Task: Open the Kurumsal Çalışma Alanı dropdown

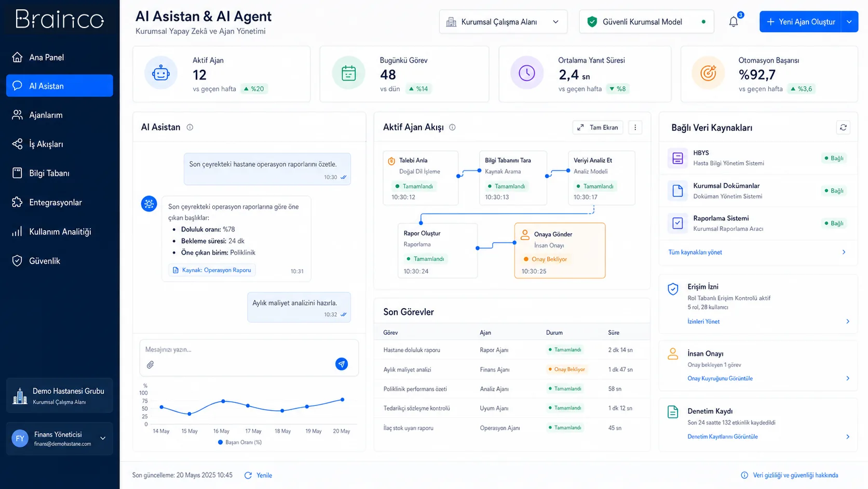Action: tap(503, 22)
